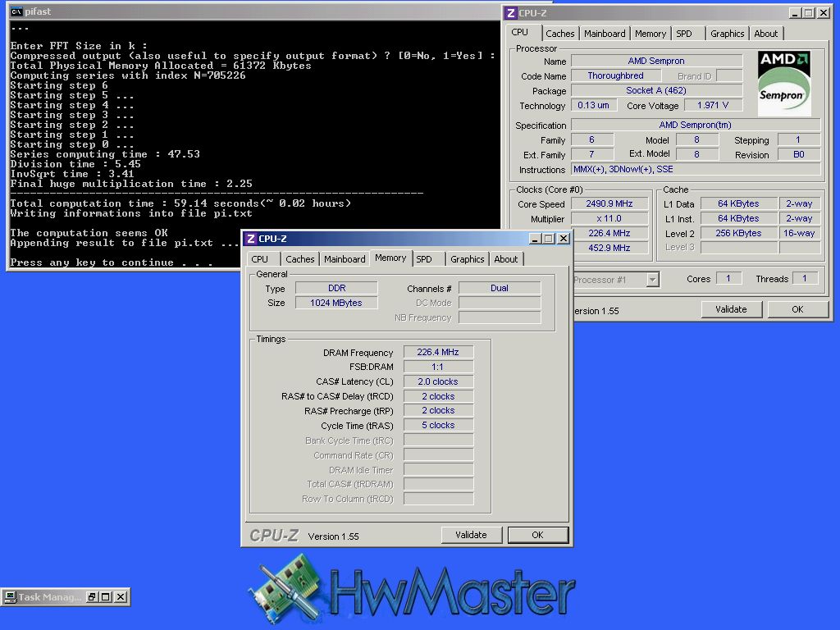Click the CPU-Z Z icon in front window title
The height and width of the screenshot is (630, 840).
point(250,239)
